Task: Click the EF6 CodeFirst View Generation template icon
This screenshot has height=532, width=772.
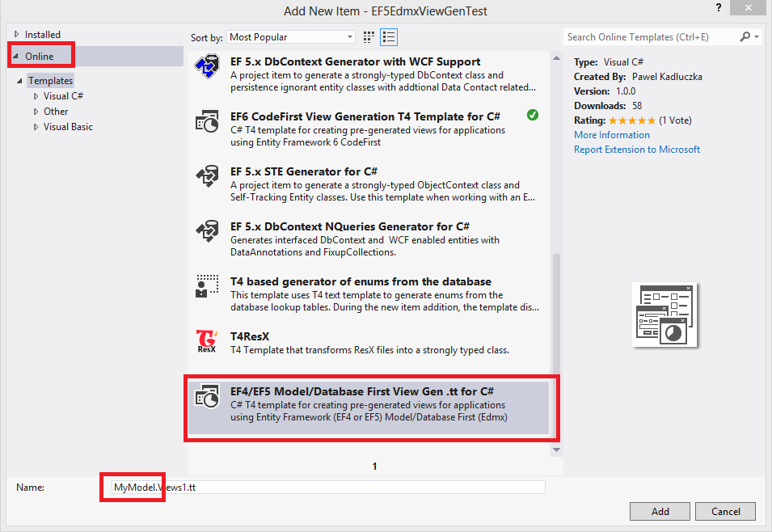Action: click(208, 122)
